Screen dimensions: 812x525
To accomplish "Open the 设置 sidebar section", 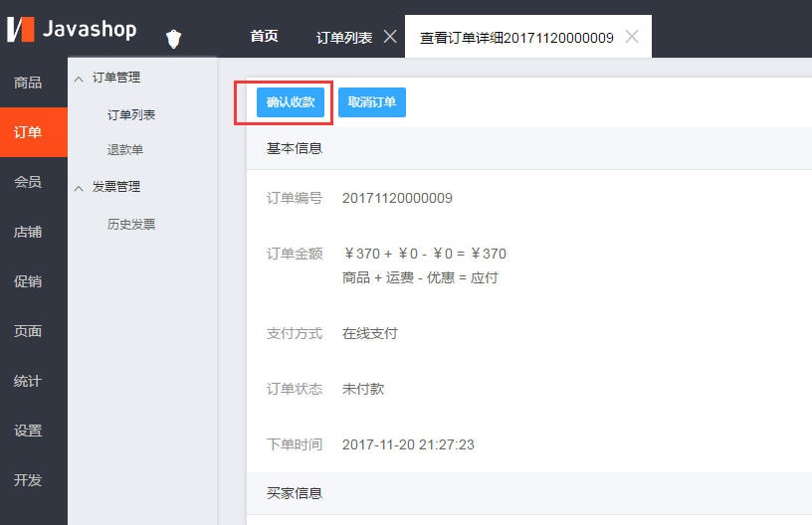I will tap(34, 431).
